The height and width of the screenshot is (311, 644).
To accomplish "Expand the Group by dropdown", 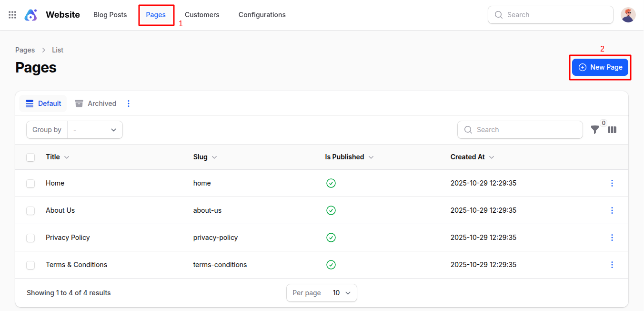I will (x=95, y=130).
